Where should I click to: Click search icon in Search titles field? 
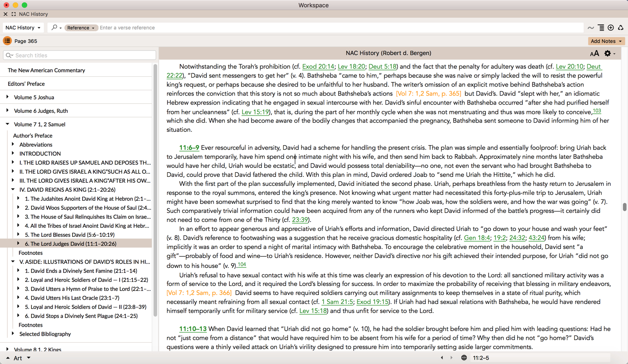click(x=9, y=55)
